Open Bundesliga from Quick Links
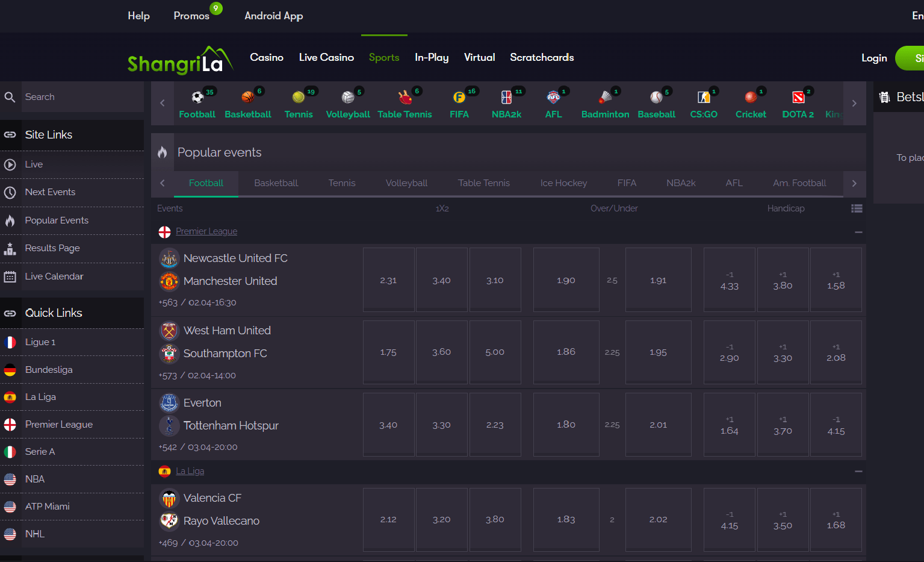The width and height of the screenshot is (924, 562). tap(49, 370)
